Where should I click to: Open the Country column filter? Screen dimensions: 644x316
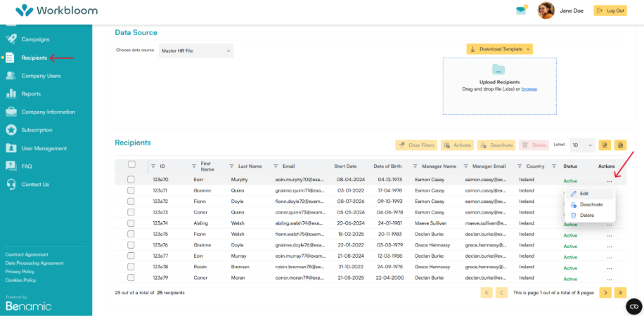click(520, 166)
